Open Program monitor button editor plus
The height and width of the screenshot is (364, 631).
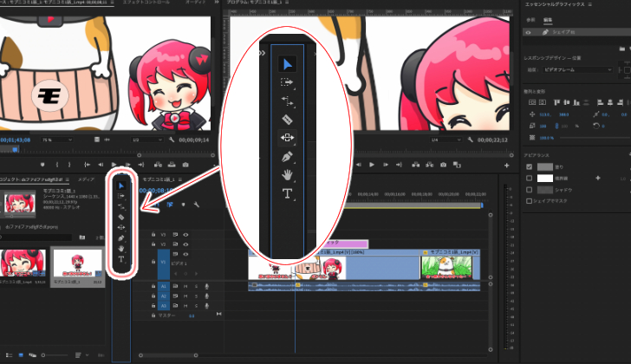[x=507, y=166]
